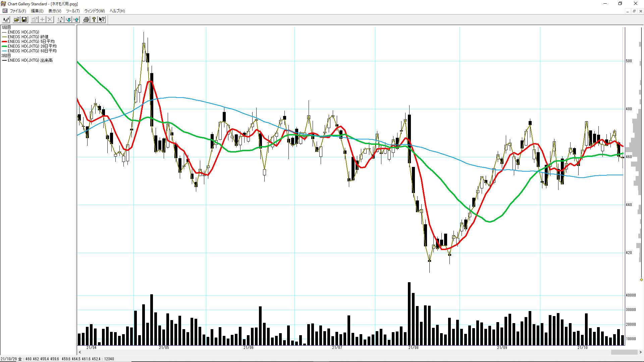Click the horizontal scrollbar right arrow
The height and width of the screenshot is (362, 644).
tap(640, 352)
